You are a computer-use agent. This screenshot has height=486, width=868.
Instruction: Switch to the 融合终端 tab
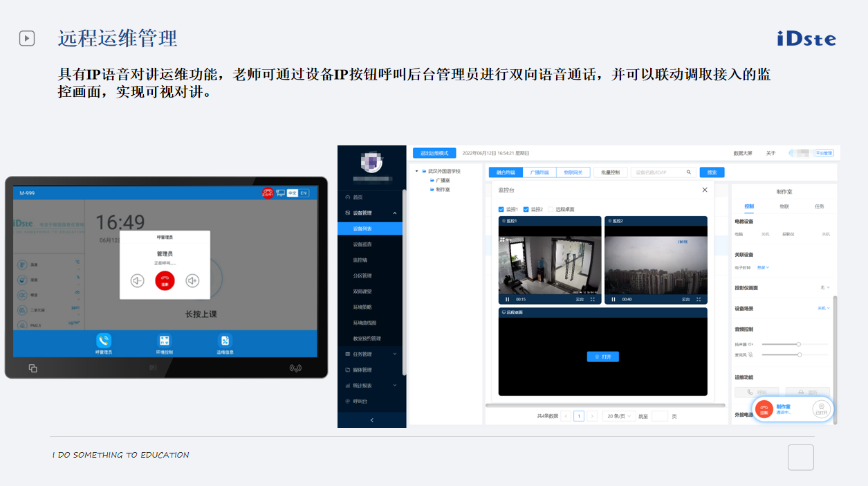tap(506, 172)
